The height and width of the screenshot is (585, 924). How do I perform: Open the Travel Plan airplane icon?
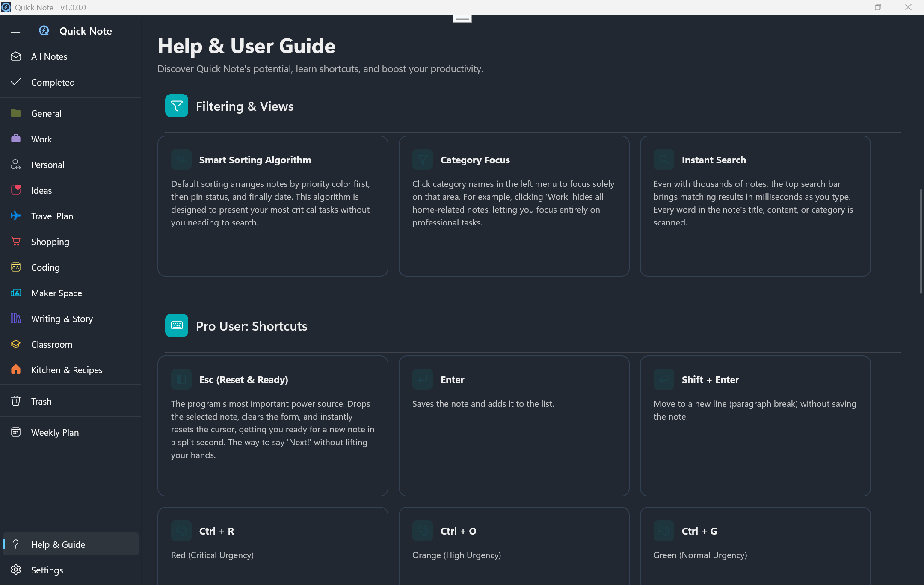pyautogui.click(x=16, y=216)
